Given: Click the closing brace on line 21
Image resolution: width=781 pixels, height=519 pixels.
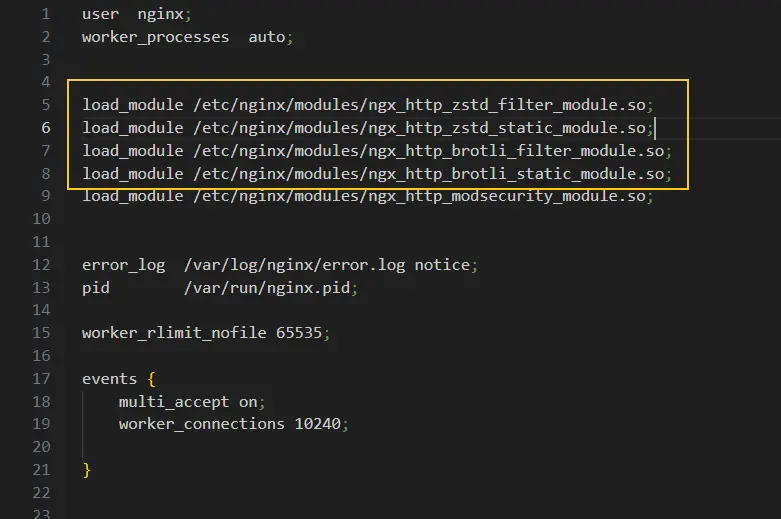Looking at the screenshot, I should (87, 470).
